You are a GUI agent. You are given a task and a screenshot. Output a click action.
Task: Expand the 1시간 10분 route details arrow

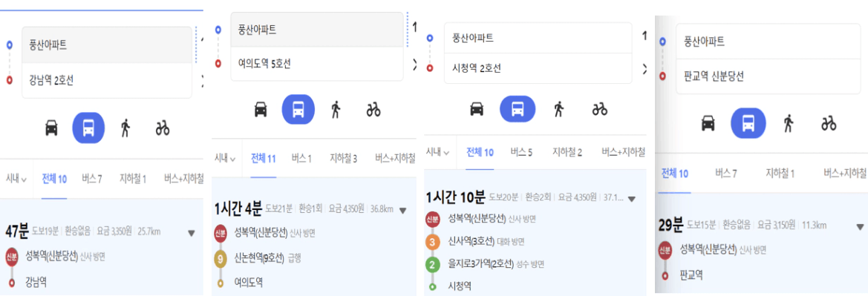pyautogui.click(x=632, y=199)
